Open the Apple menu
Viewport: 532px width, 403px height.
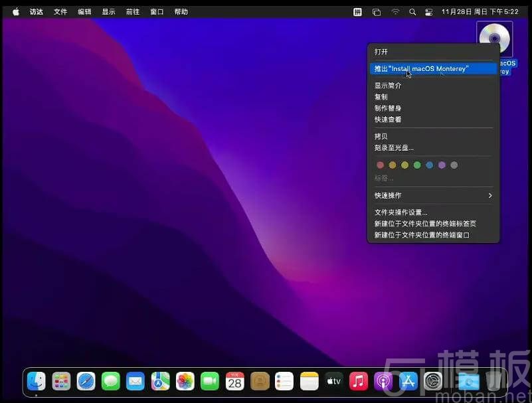pyautogui.click(x=15, y=11)
